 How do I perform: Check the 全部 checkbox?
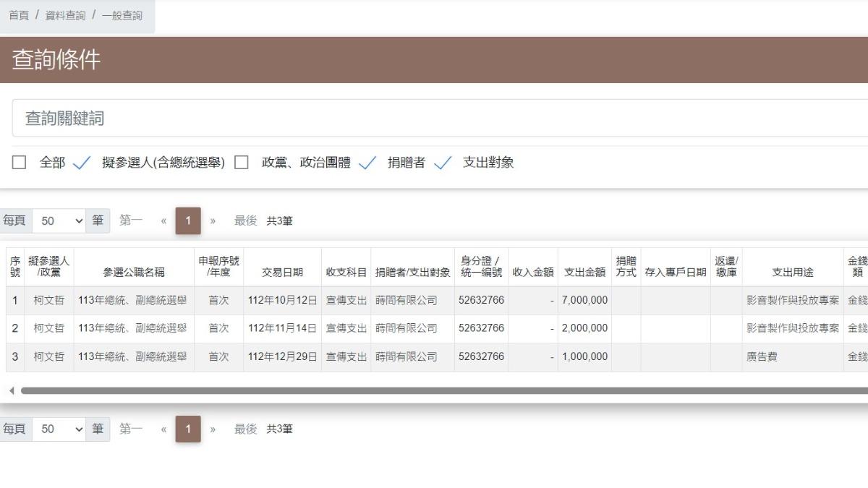[19, 163]
